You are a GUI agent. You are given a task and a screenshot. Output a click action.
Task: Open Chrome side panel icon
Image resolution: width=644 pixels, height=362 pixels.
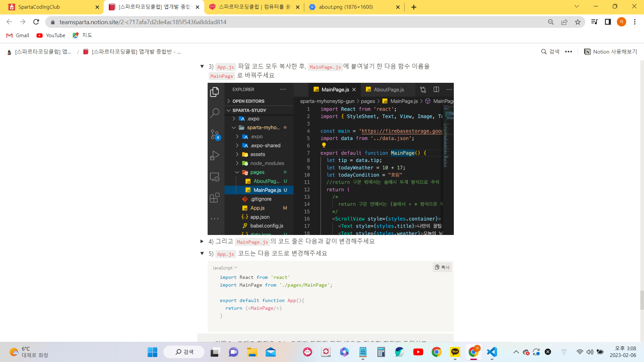[608, 22]
